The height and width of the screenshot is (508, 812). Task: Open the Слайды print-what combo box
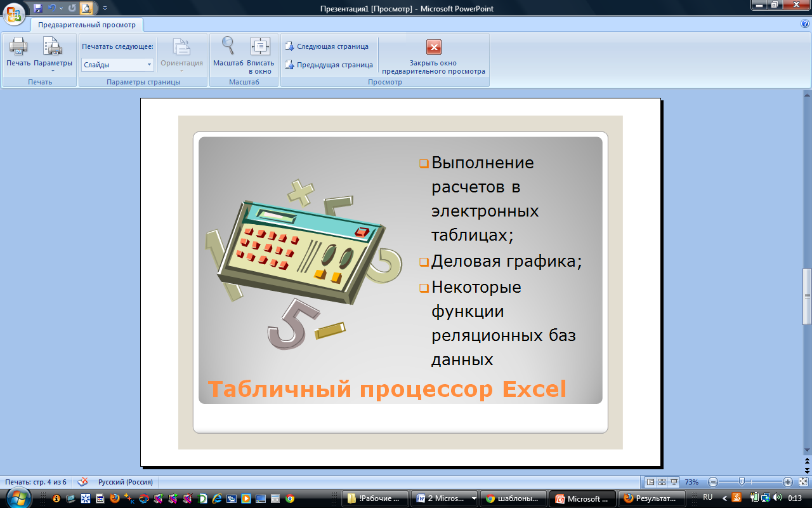tap(117, 65)
